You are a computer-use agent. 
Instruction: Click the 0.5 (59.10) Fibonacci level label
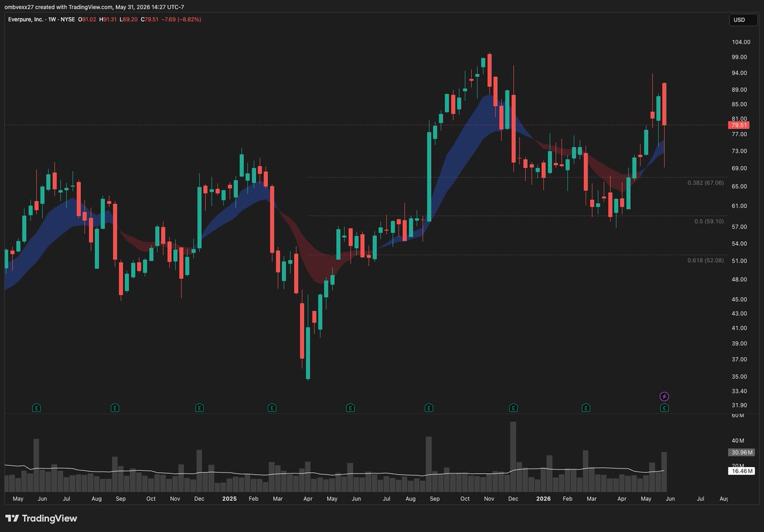point(709,221)
